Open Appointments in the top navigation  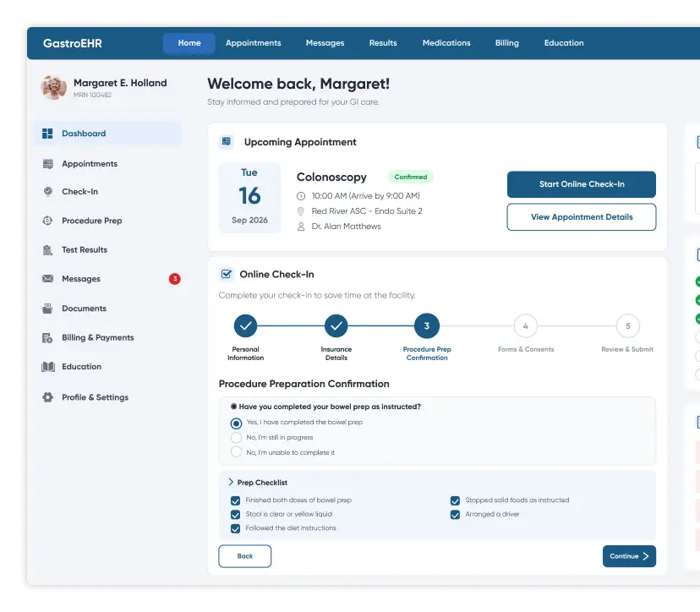(x=253, y=43)
